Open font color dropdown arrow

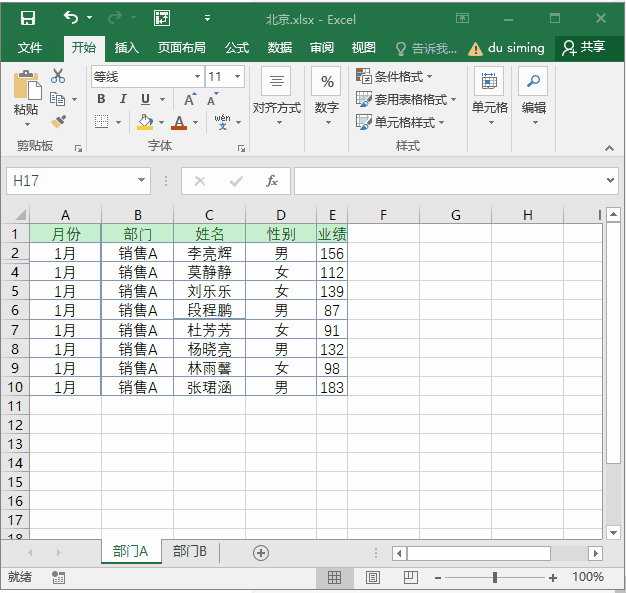point(196,123)
